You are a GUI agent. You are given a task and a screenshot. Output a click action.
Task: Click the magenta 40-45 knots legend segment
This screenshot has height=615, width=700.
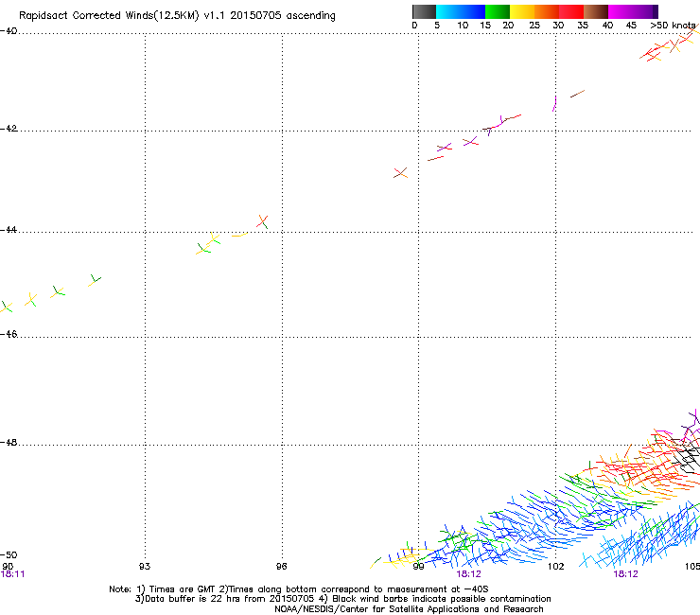[621, 11]
